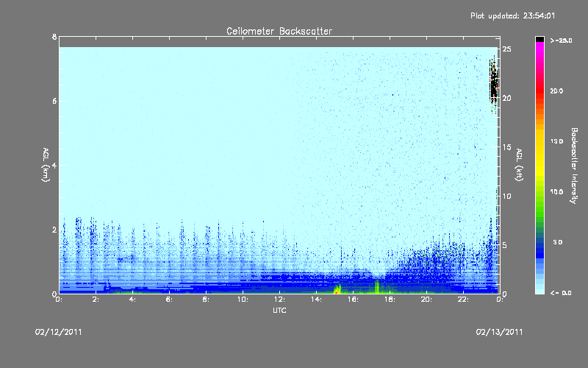The width and height of the screenshot is (588, 368).
Task: Select the "22:" UTC hour tick
Action: pyautogui.click(x=463, y=300)
